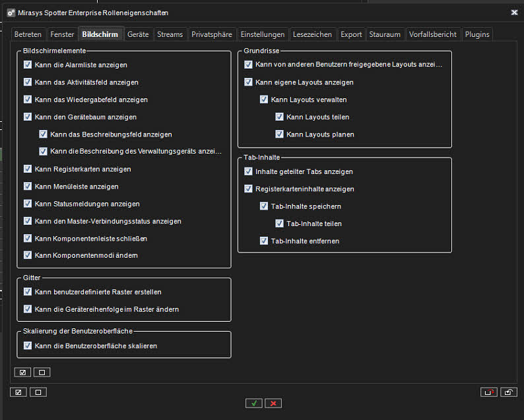This screenshot has width=524, height=420.
Task: Close the Rolleneigenschaften dialog window
Action: [514, 12]
